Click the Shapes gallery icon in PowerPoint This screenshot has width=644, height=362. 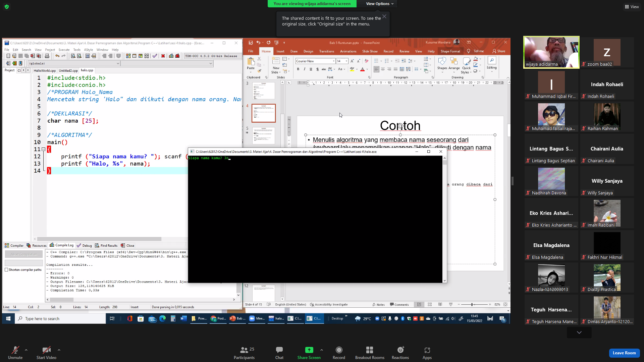coord(442,61)
